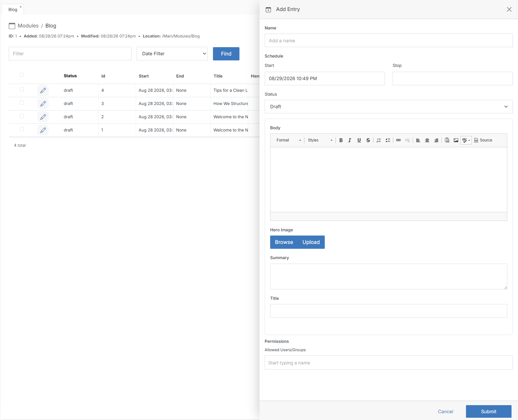Toggle Bold formatting in Body editor
Viewport: 518px width, 420px height.
click(341, 140)
